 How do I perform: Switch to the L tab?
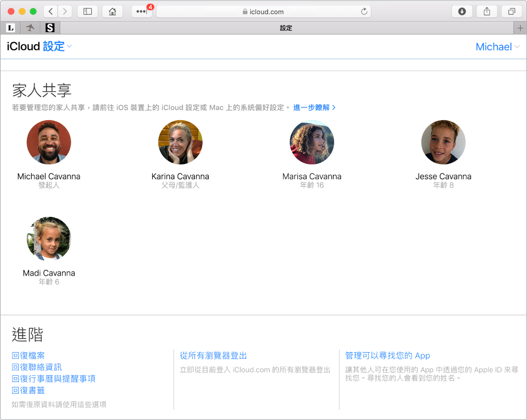pos(11,28)
